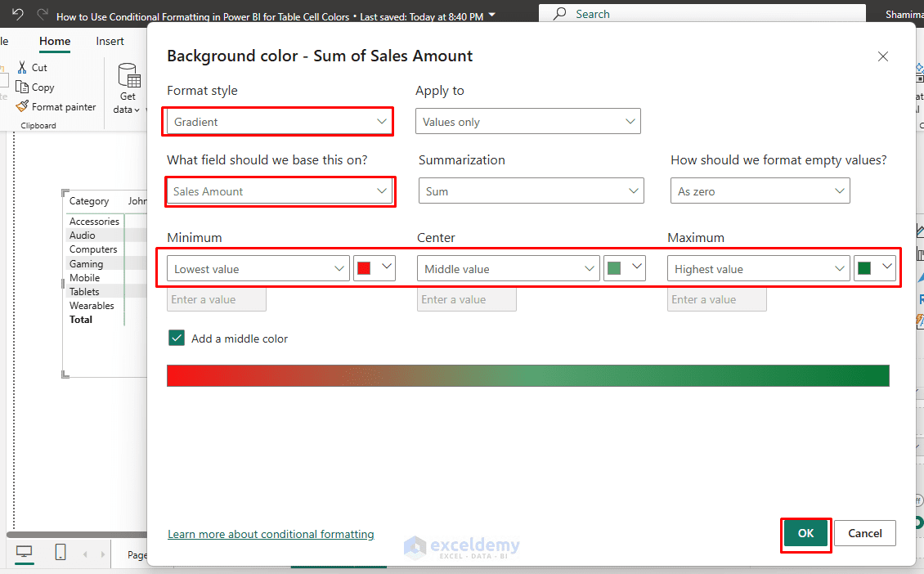
Task: Open the Apply to Values only dropdown
Action: point(528,121)
